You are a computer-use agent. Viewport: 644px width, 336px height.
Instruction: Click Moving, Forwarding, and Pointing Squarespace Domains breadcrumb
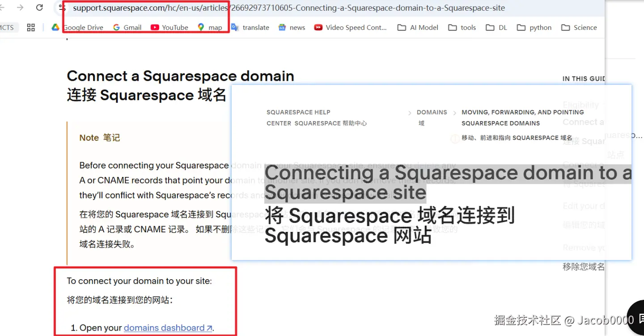tap(523, 118)
